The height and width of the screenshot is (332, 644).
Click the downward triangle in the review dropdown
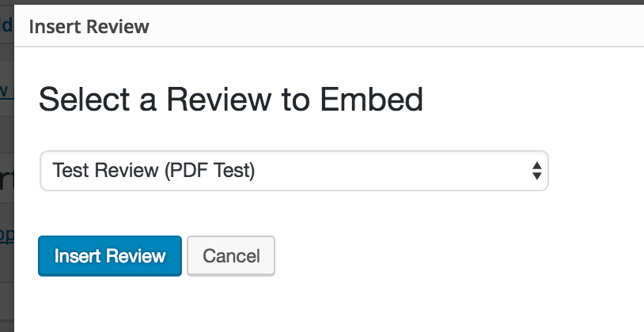pos(536,176)
